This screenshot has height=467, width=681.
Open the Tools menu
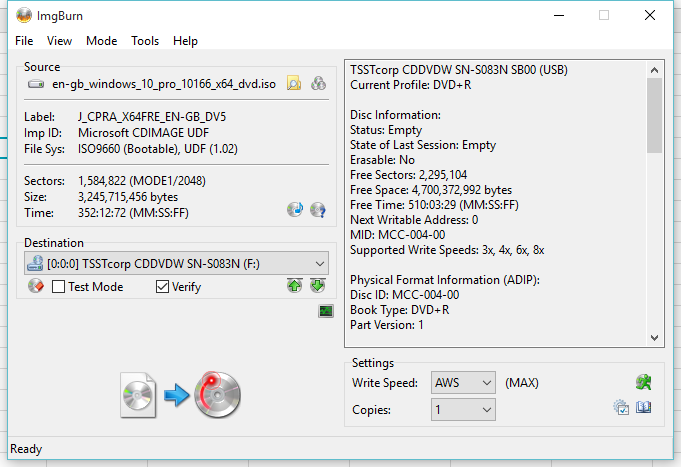(145, 41)
